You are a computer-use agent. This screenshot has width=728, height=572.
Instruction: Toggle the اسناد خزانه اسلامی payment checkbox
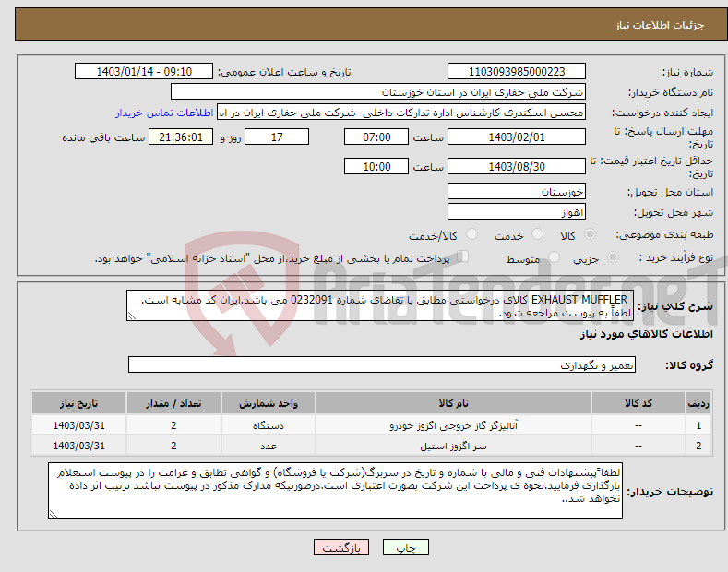point(463,256)
